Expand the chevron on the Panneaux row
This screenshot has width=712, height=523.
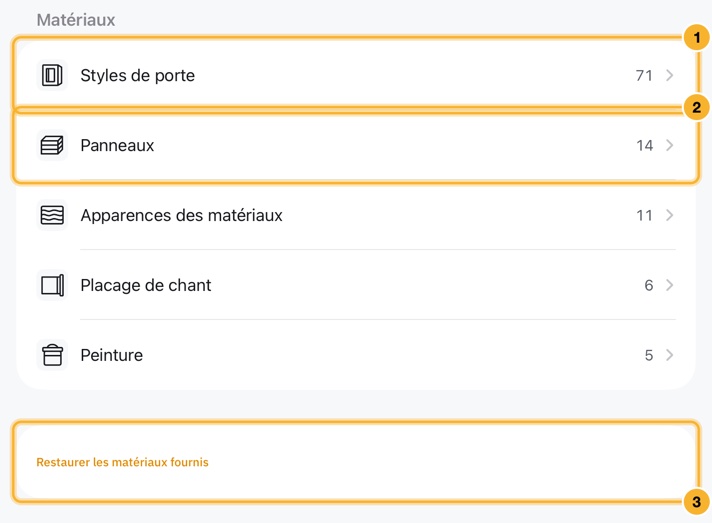pyautogui.click(x=669, y=145)
